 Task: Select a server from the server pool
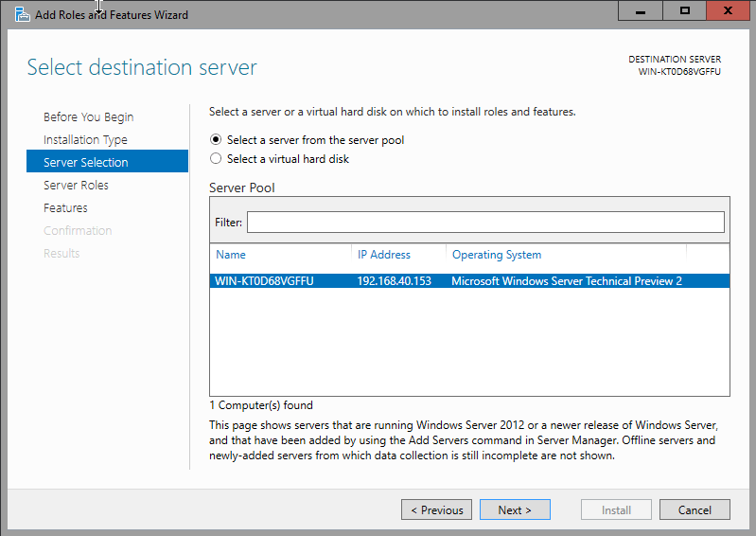216,140
